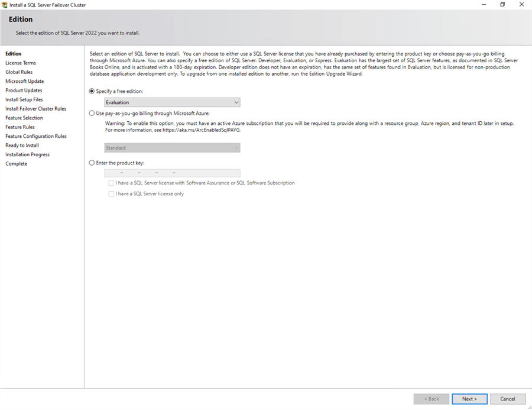This screenshot has width=532, height=410.
Task: Select Install Failover Cluster Rules step
Action: click(x=35, y=109)
